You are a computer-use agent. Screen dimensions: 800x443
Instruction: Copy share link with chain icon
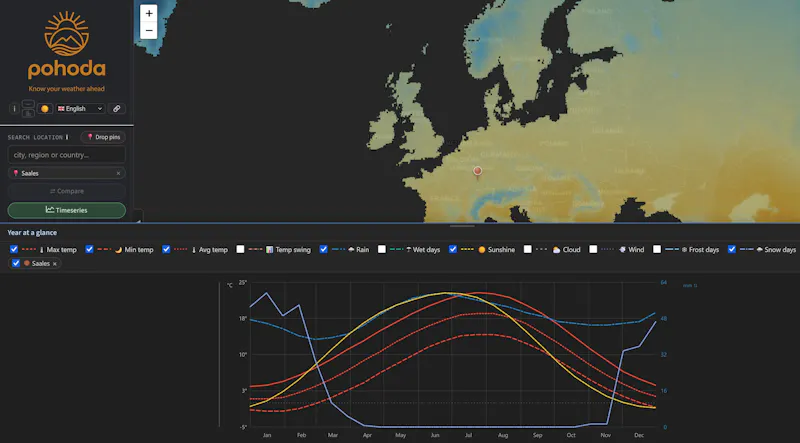point(117,109)
